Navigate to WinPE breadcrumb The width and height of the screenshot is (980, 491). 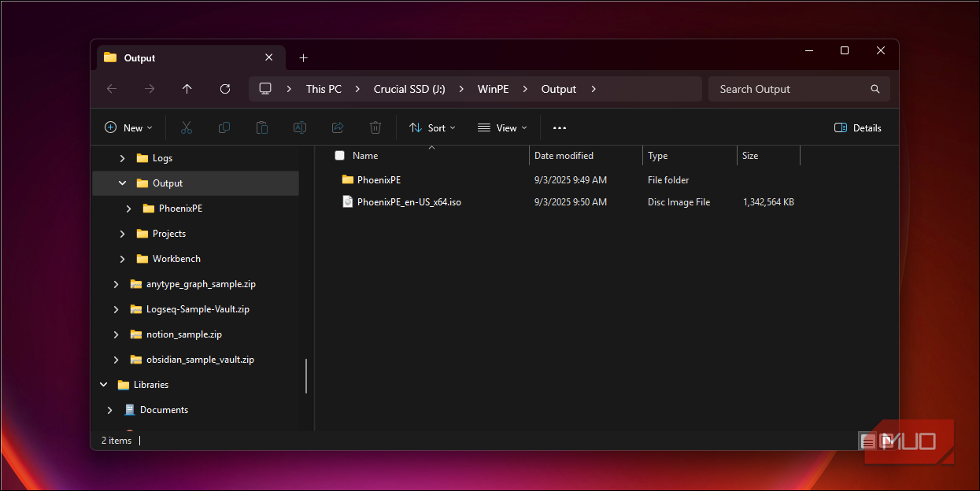pyautogui.click(x=493, y=89)
